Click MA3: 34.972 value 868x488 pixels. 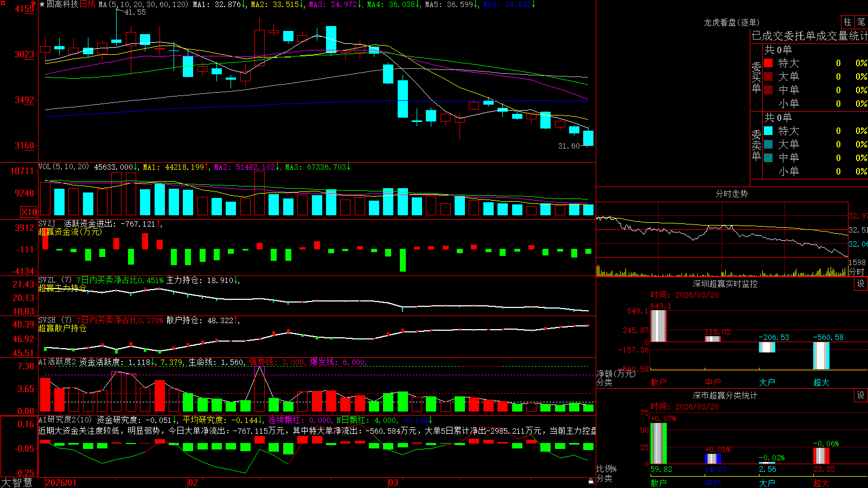[333, 4]
